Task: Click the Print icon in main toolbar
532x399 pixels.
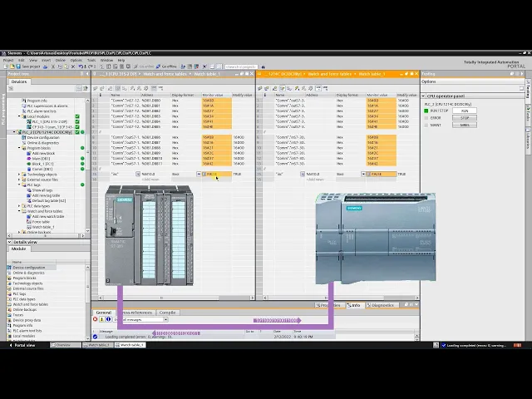Action: (x=45, y=66)
